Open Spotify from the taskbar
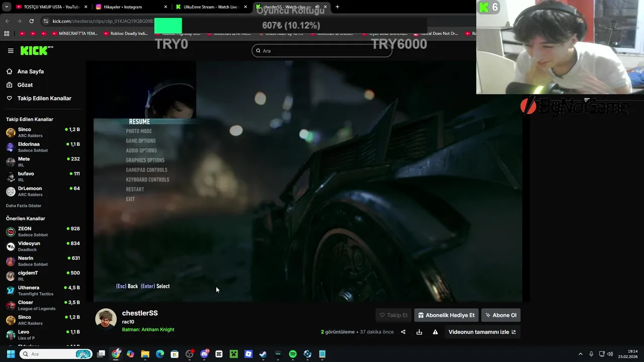This screenshot has width=644, height=362. point(293,354)
